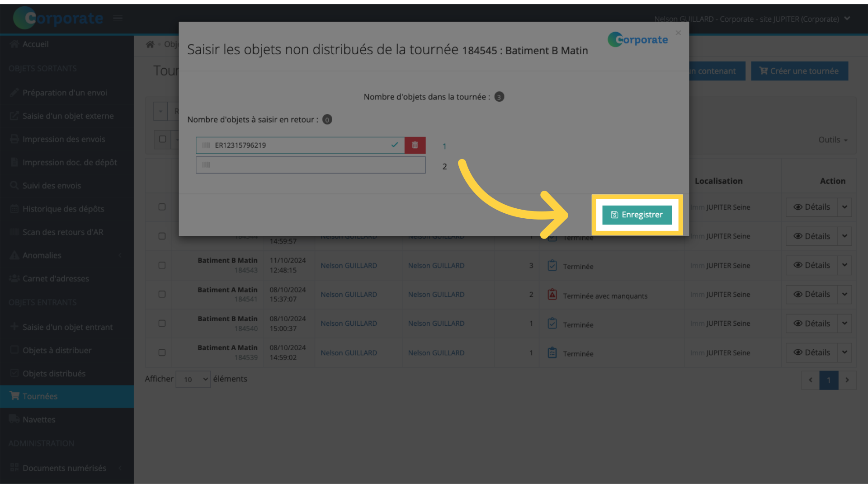Check the row 184540 checkbox
Image resolution: width=868 pixels, height=488 pixels.
162,324
